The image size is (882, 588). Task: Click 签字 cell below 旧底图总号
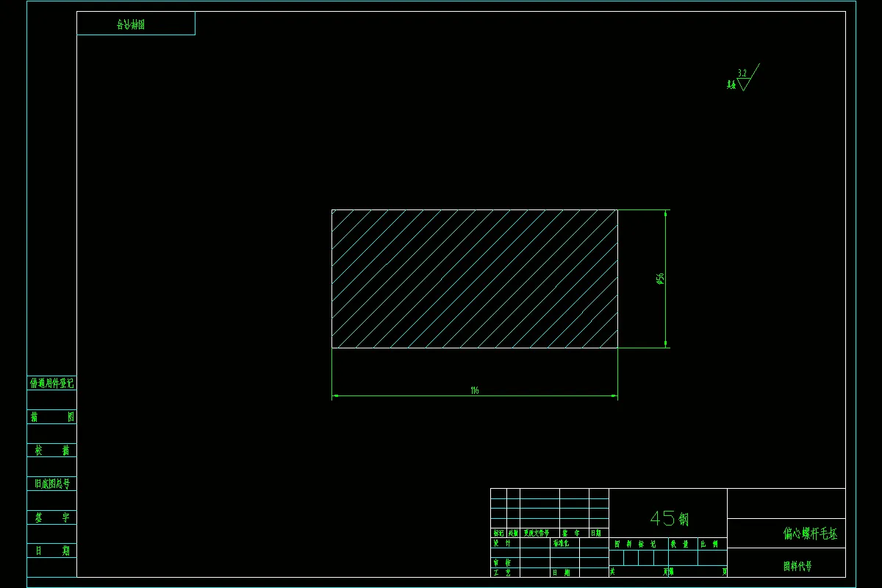[x=51, y=517]
